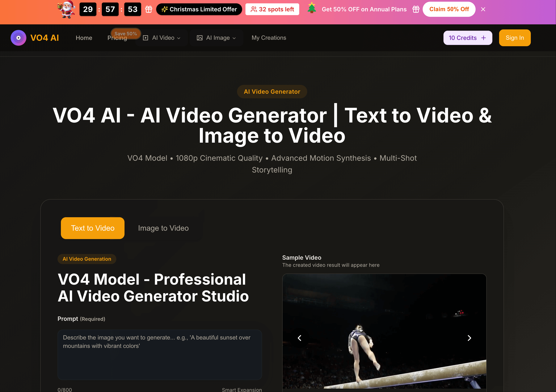Click the Sign In button
The image size is (556, 392).
click(515, 38)
